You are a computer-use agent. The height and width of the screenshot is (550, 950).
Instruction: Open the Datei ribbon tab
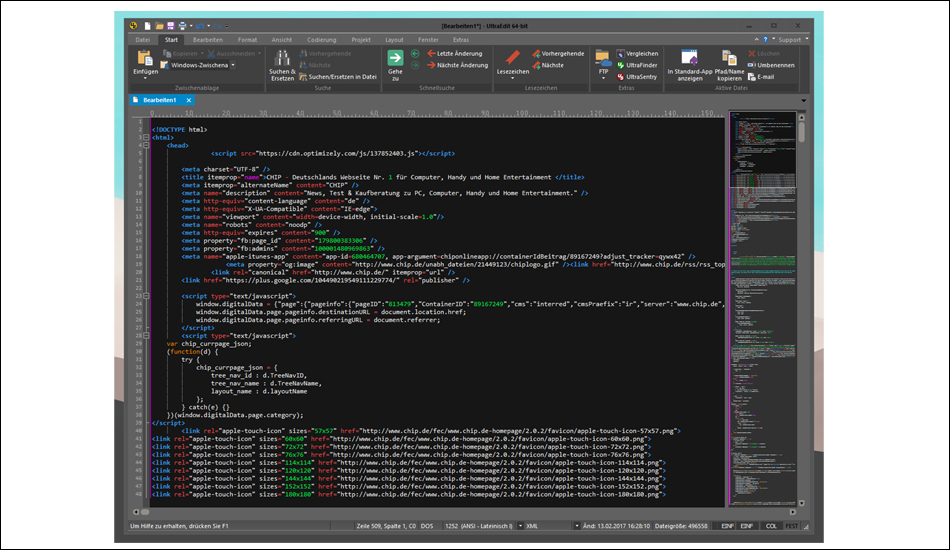143,40
